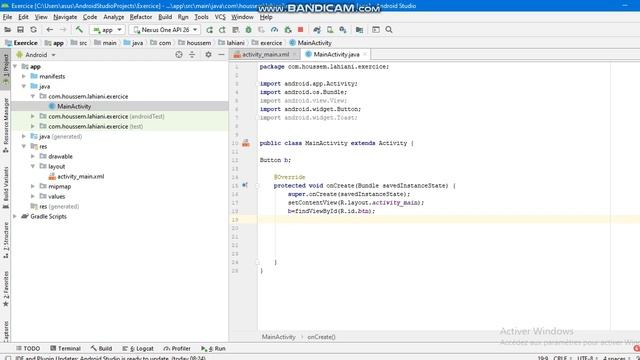Open the File menu

7,17
